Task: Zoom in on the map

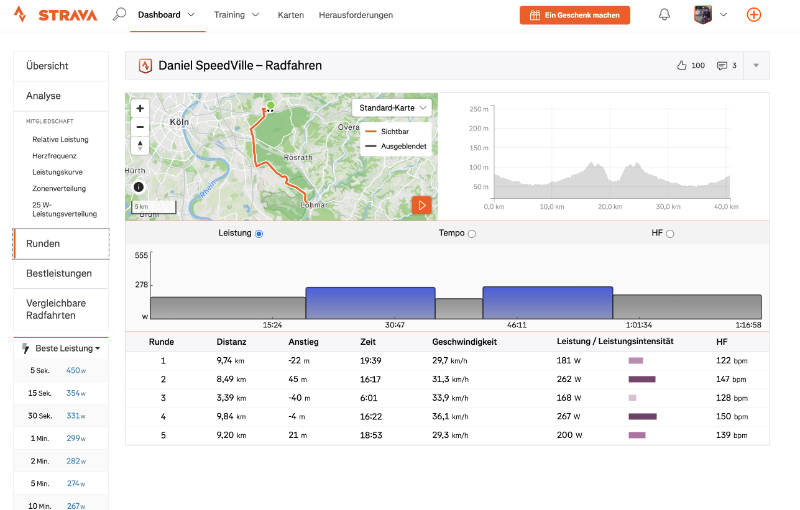Action: point(140,108)
